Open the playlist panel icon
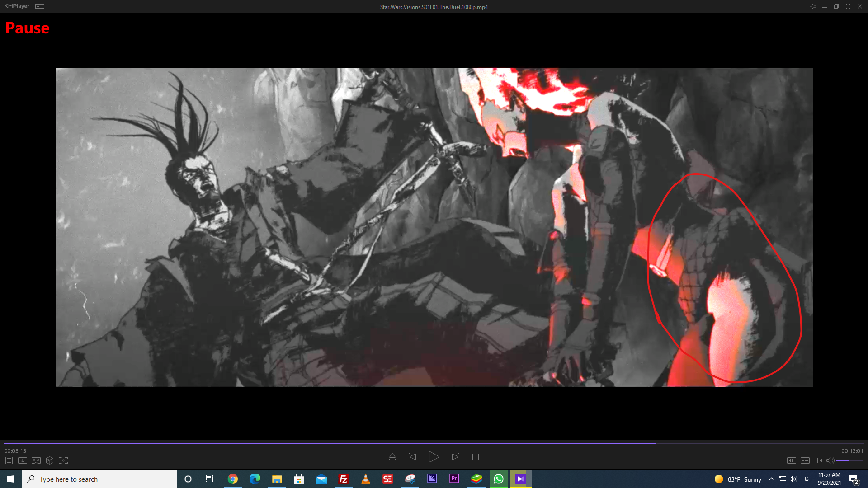Screen dimensions: 868x488 coord(9,460)
